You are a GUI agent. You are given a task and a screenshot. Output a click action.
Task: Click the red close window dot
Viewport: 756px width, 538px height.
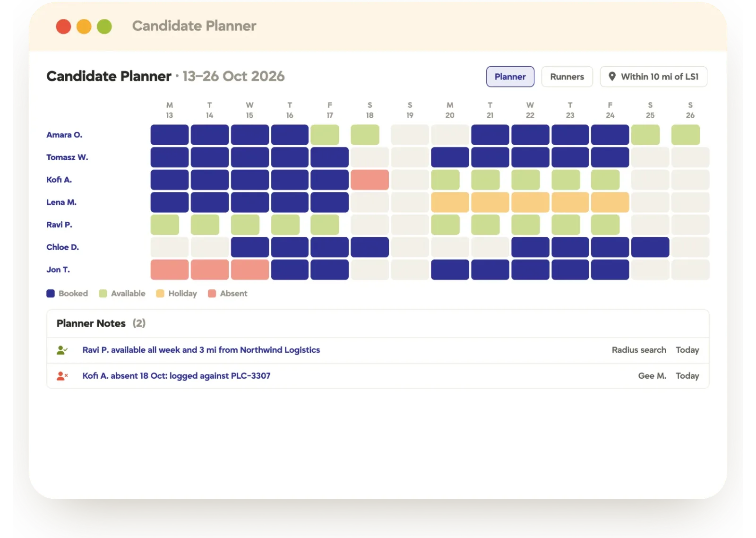tap(63, 26)
